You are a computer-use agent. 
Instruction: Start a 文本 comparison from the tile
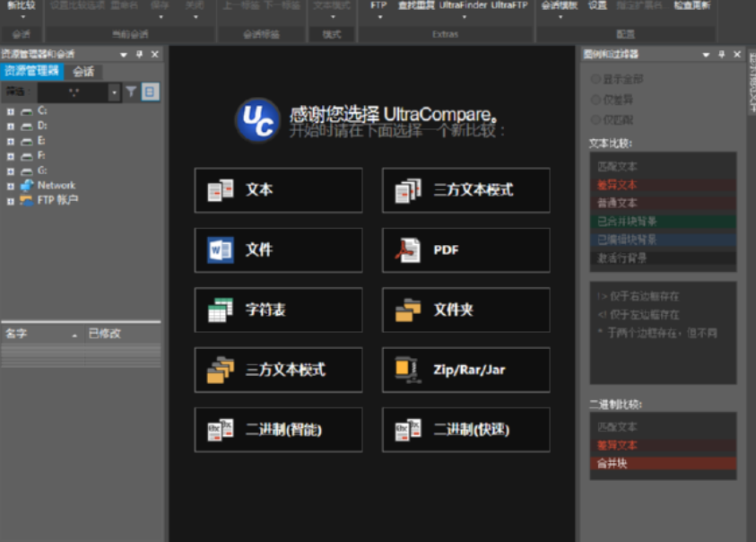point(278,190)
